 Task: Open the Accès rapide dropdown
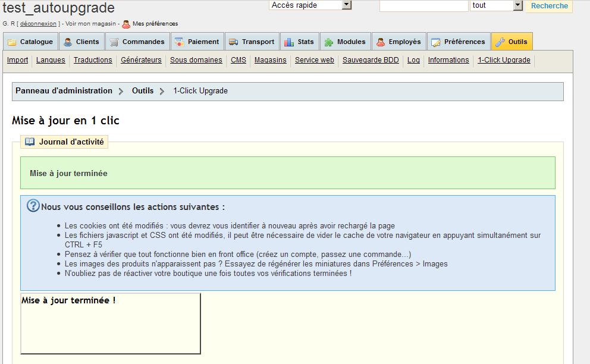(310, 5)
